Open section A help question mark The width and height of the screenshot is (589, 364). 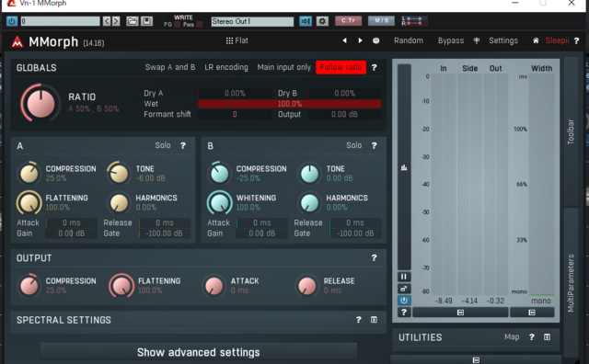183,145
